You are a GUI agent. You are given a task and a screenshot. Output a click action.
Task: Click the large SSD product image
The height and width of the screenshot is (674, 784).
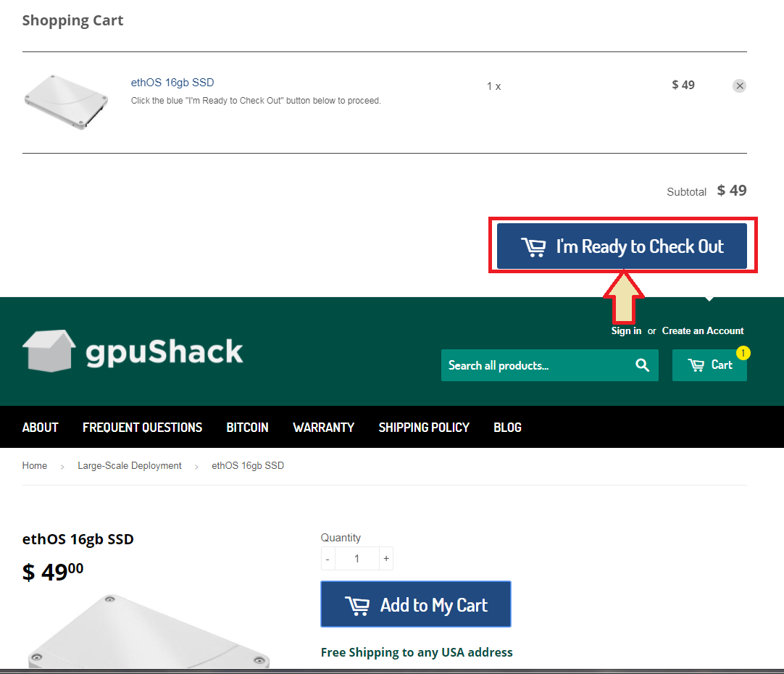[x=149, y=631]
